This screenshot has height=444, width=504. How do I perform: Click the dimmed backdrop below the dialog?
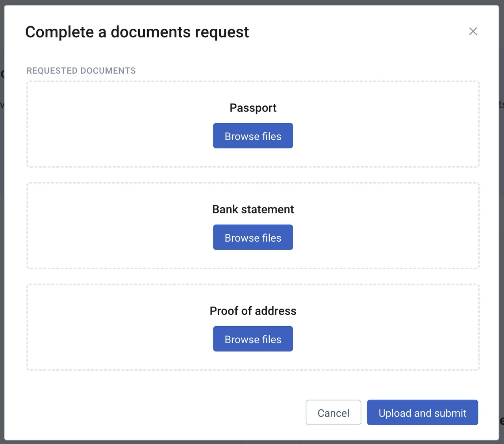[x=157, y=442]
